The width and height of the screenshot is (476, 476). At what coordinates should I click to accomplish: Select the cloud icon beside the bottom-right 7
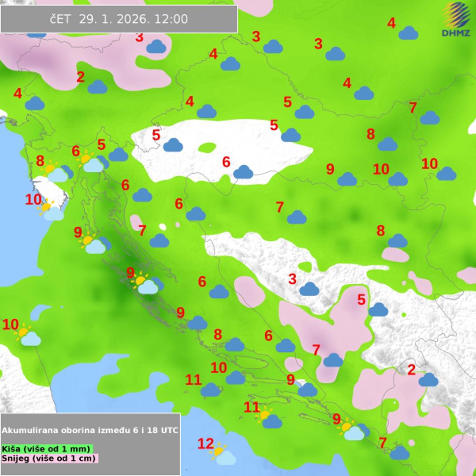[x=399, y=453]
